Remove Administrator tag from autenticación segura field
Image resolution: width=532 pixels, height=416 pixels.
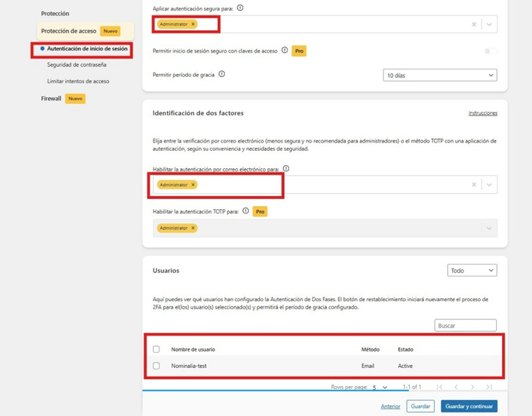(x=193, y=24)
